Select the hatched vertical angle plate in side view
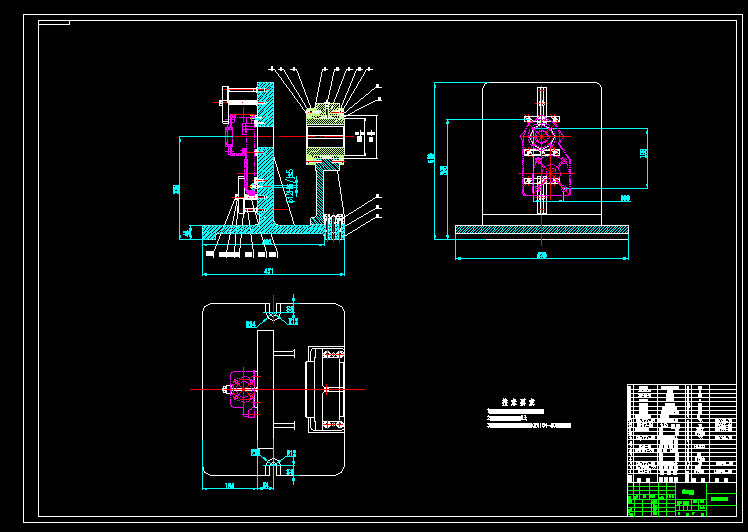This screenshot has width=748, height=532. [266, 155]
